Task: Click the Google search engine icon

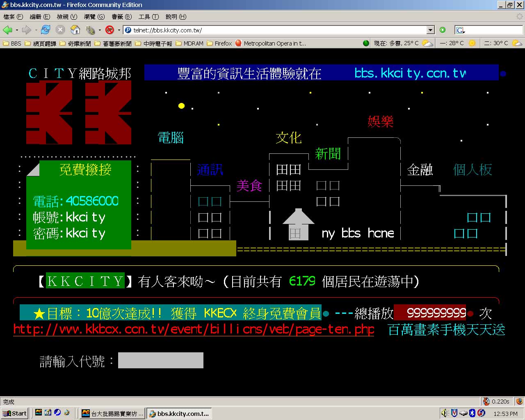Action: [460, 30]
